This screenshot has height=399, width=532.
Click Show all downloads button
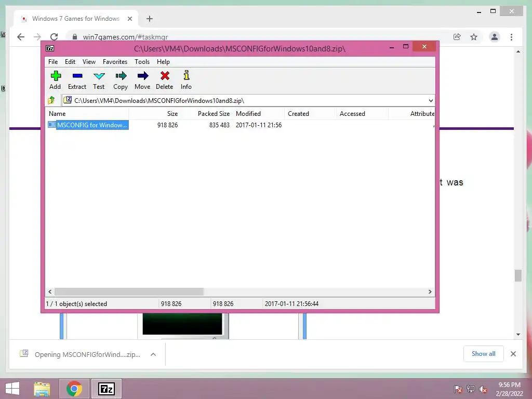pos(484,353)
